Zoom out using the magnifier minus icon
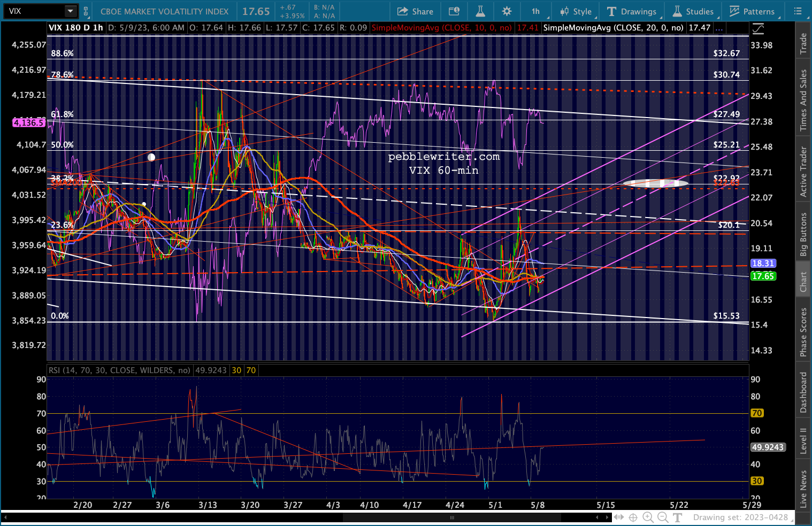This screenshot has height=526, width=812. point(663,517)
